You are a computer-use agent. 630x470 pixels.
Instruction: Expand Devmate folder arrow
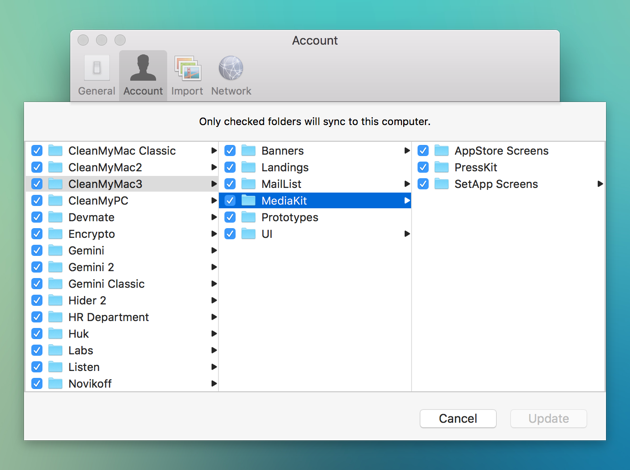(214, 217)
